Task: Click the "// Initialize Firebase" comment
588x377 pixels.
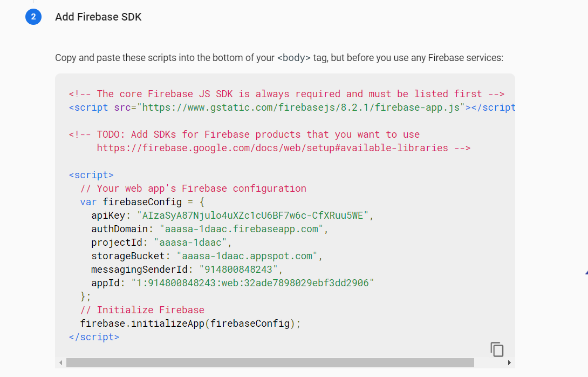Action: click(x=142, y=310)
